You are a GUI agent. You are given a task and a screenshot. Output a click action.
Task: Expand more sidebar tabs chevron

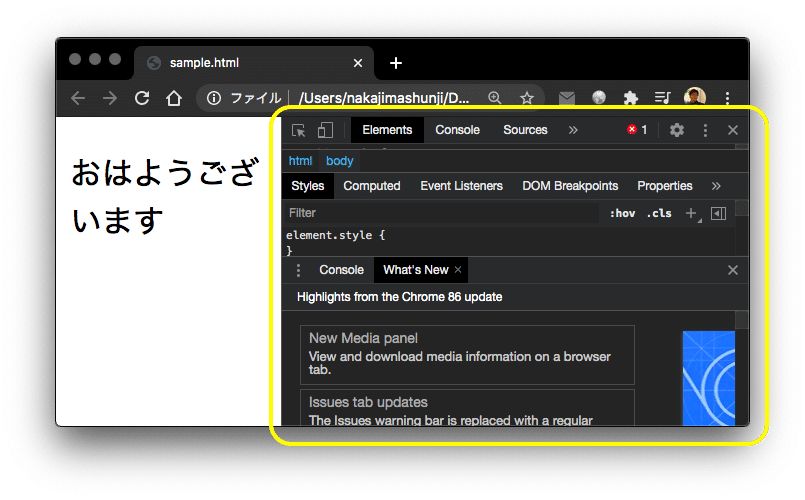(x=716, y=186)
